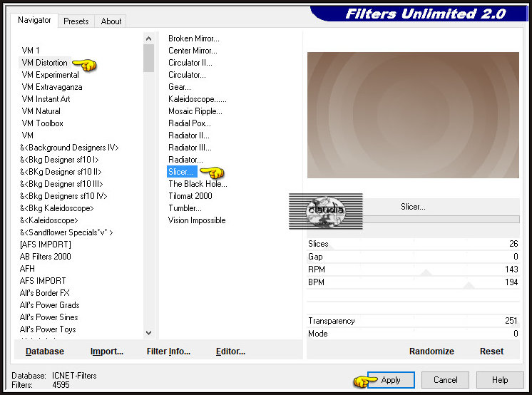Choose Tumbler... filter
The height and width of the screenshot is (395, 532).
[185, 208]
